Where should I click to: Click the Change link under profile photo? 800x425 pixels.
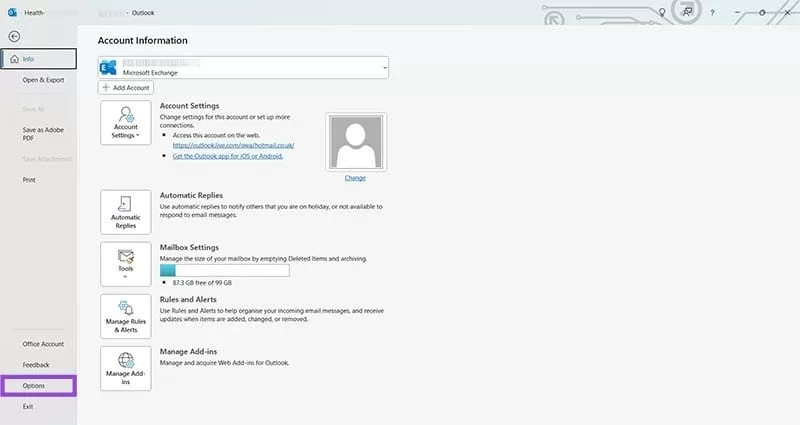pyautogui.click(x=355, y=178)
